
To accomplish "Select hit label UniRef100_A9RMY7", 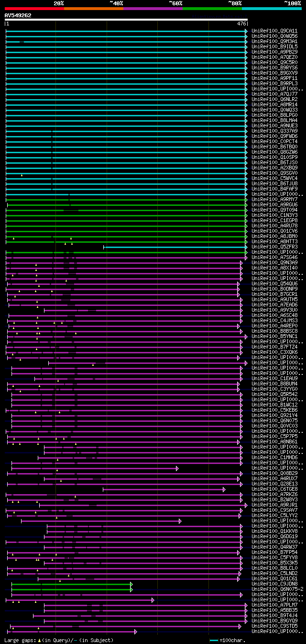I will (274, 200).
